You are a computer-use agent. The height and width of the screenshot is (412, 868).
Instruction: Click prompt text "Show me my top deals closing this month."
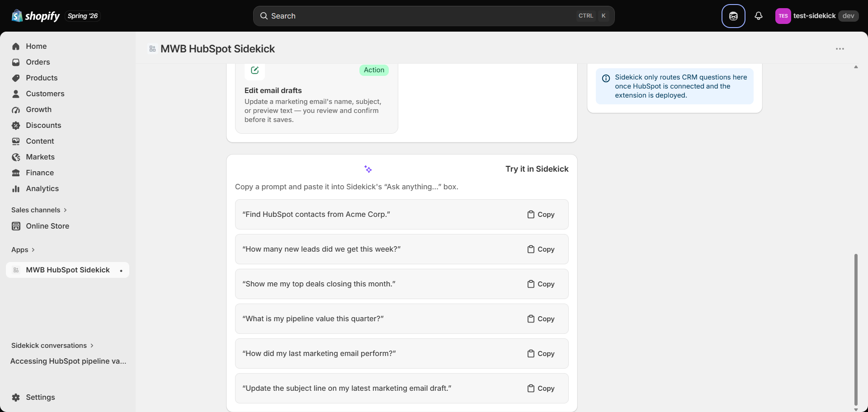[x=319, y=284]
